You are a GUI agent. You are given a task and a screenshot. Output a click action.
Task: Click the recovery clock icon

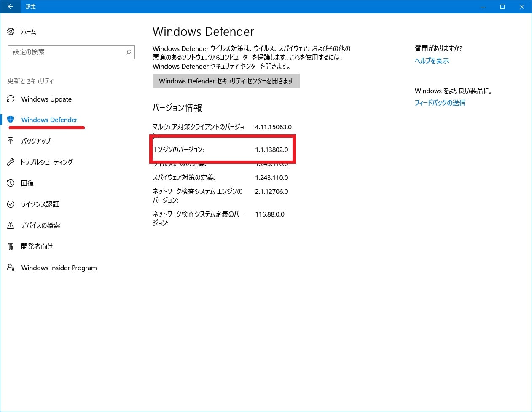pos(11,183)
